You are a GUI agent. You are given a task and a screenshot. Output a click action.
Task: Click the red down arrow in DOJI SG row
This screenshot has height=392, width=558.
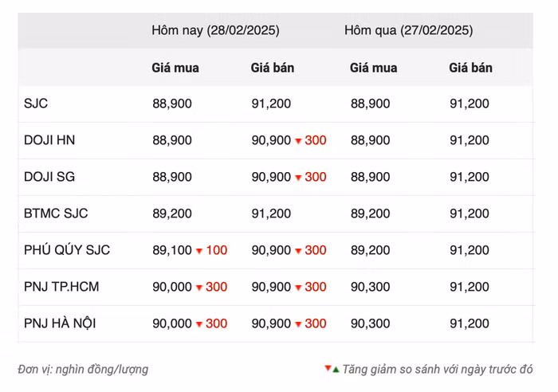tap(298, 178)
